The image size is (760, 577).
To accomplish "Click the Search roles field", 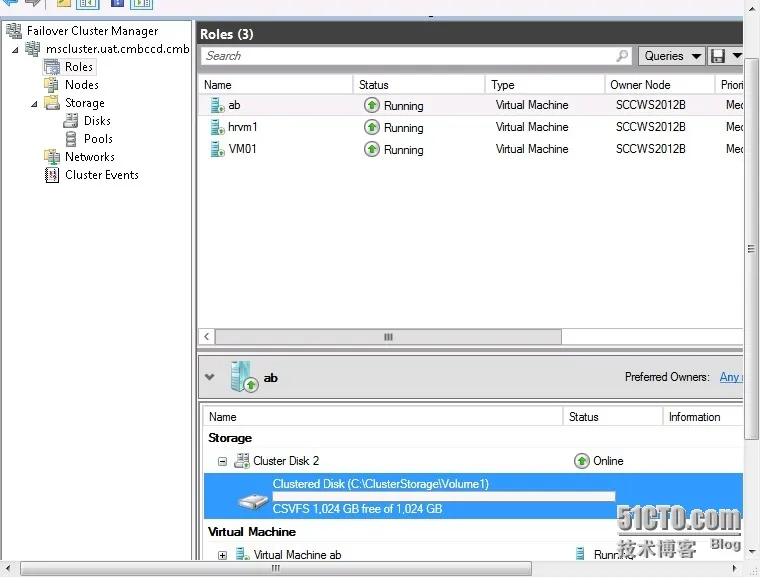I will pyautogui.click(x=416, y=56).
